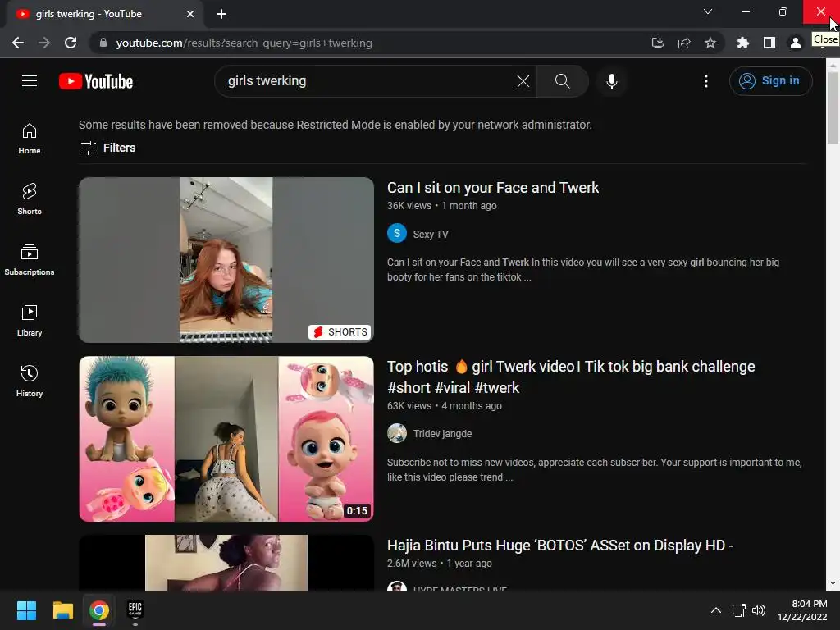Image resolution: width=840 pixels, height=630 pixels.
Task: Go to Home in the sidebar
Action: tap(30, 138)
